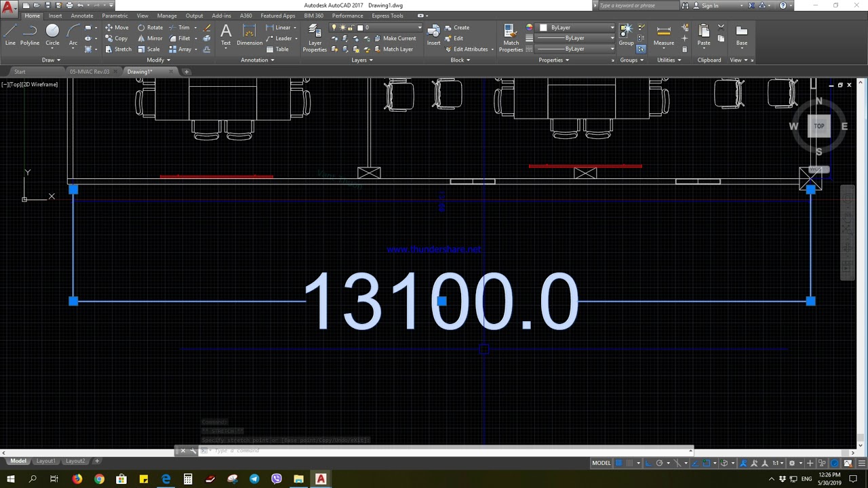Expand the Modify panel
The image size is (868, 488).
coord(159,60)
